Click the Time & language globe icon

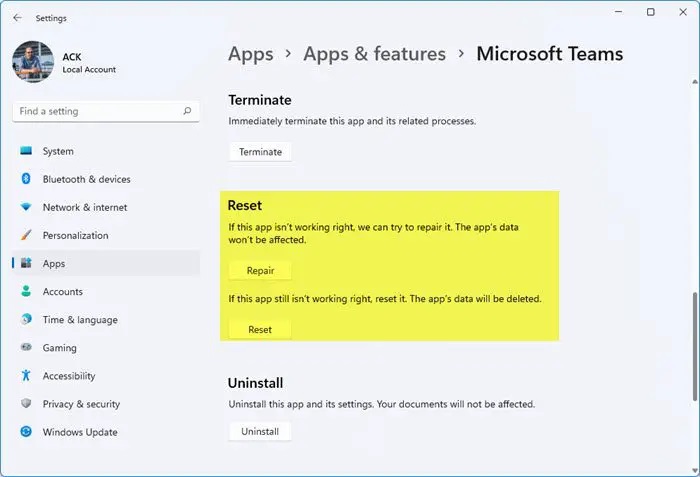pyautogui.click(x=26, y=320)
